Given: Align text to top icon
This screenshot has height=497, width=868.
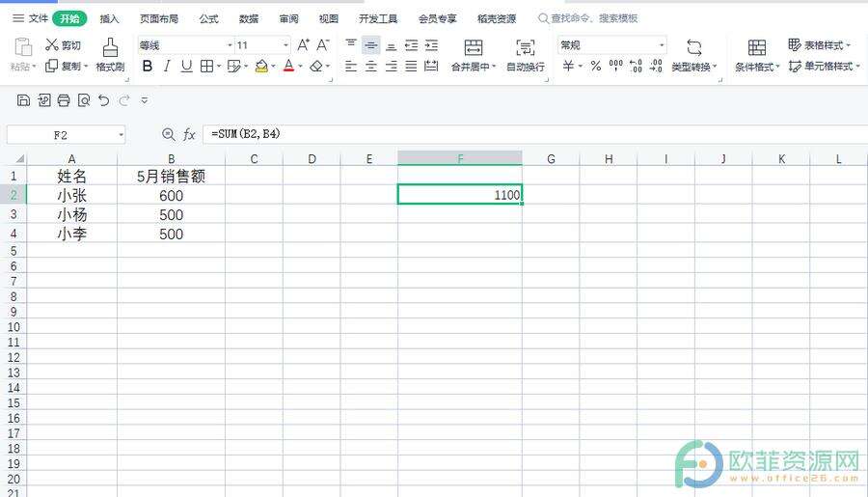Looking at the screenshot, I should coord(351,45).
